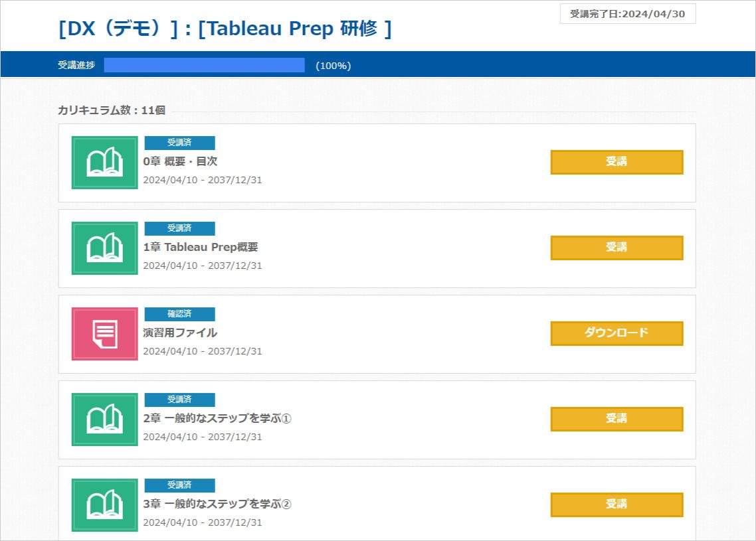Screen dimensions: 756x541
Task: Start 2章 with its 受講 button
Action: [616, 419]
